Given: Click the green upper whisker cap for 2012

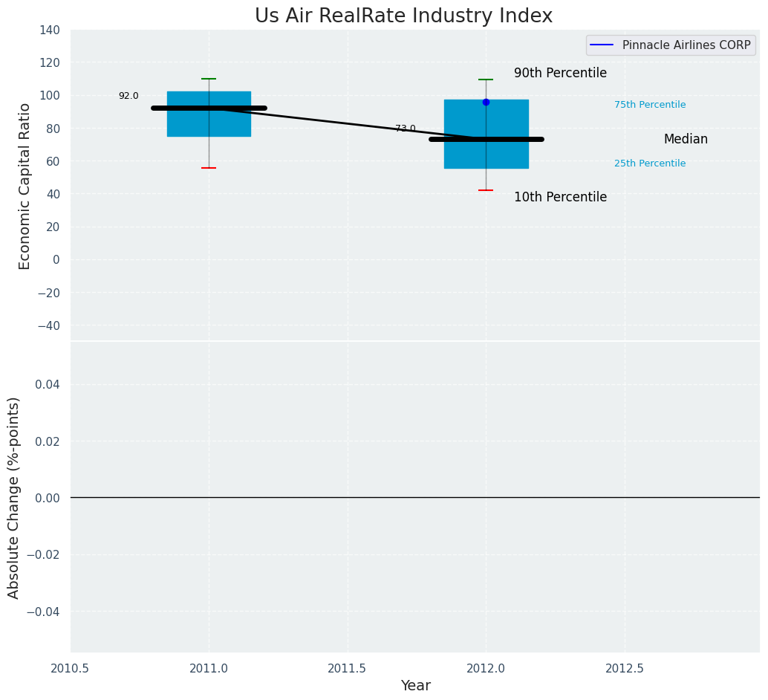Looking at the screenshot, I should (486, 80).
